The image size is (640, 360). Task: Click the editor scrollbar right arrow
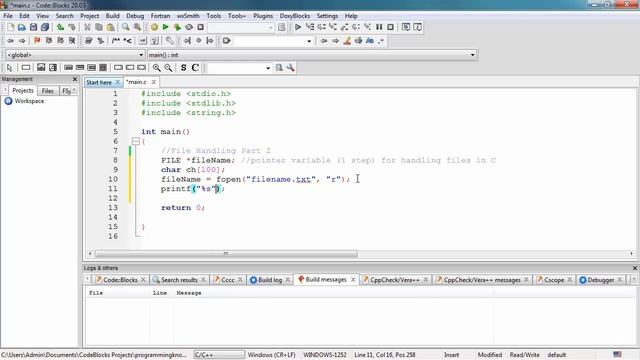coord(631,254)
